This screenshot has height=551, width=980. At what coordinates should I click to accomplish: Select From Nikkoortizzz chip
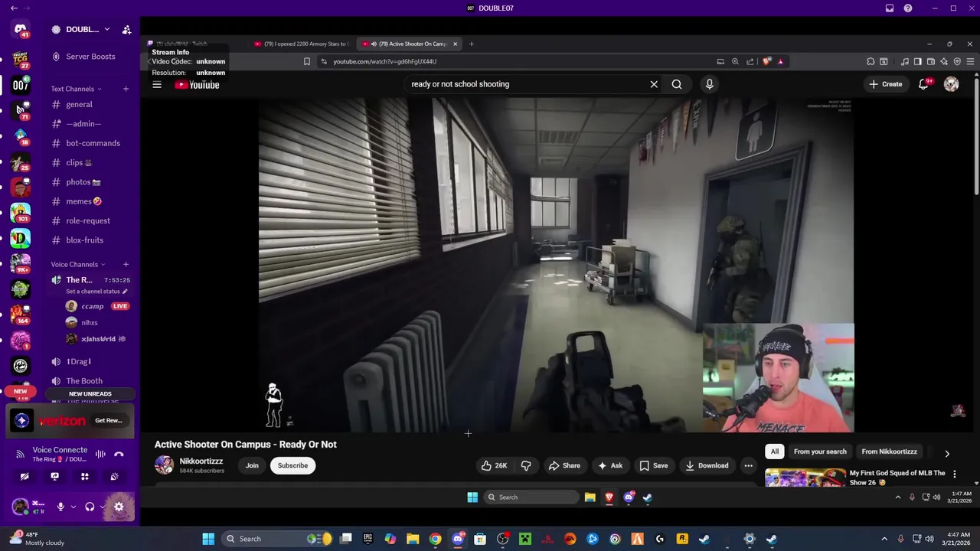point(890,452)
